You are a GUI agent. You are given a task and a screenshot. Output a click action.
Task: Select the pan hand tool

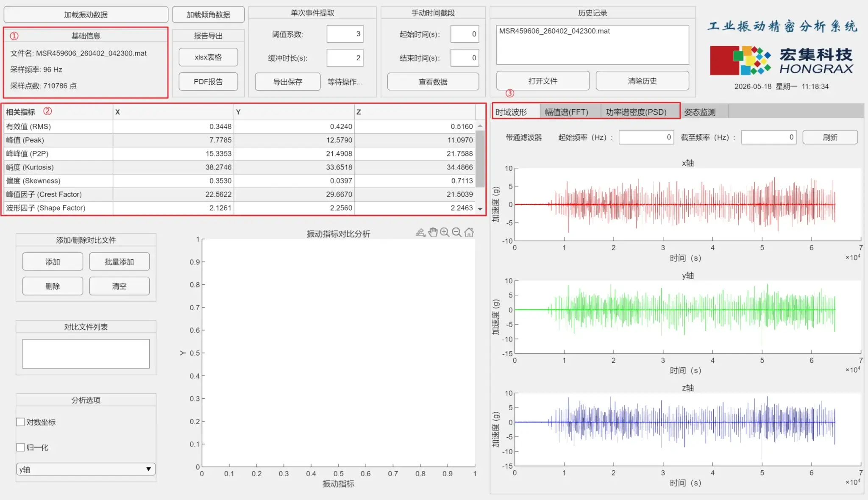433,232
